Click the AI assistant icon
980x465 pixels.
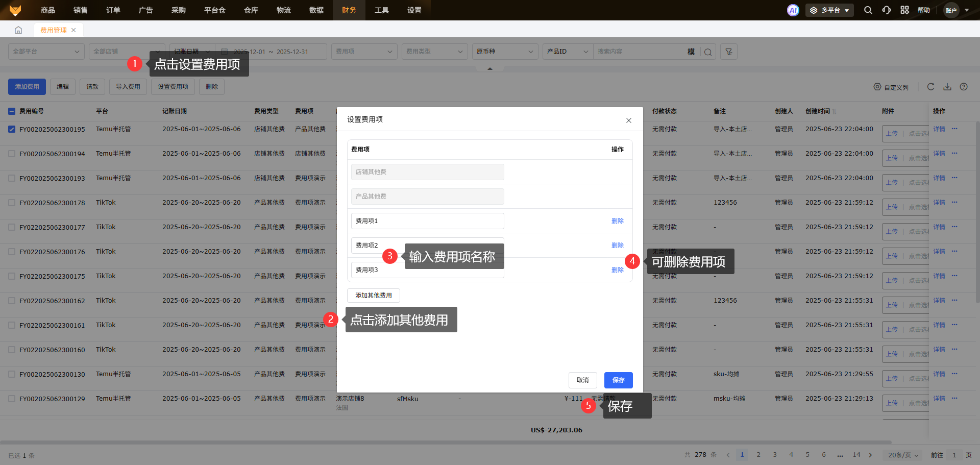point(793,10)
